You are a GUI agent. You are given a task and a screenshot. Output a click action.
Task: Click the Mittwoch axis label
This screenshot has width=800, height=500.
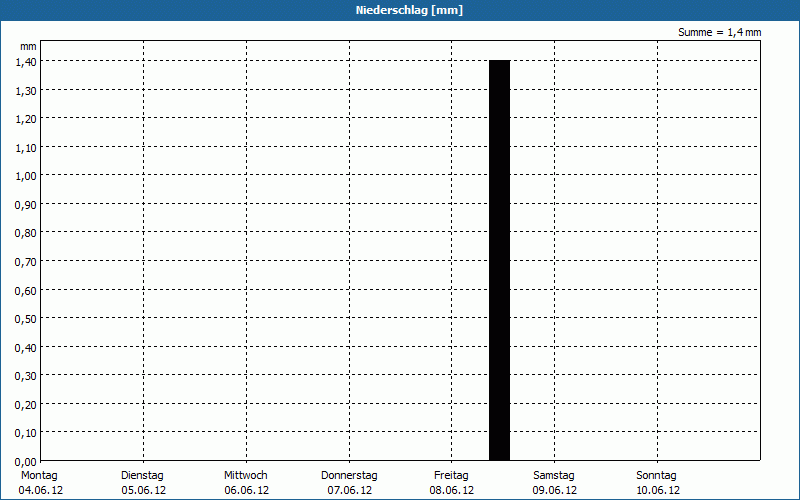245,475
